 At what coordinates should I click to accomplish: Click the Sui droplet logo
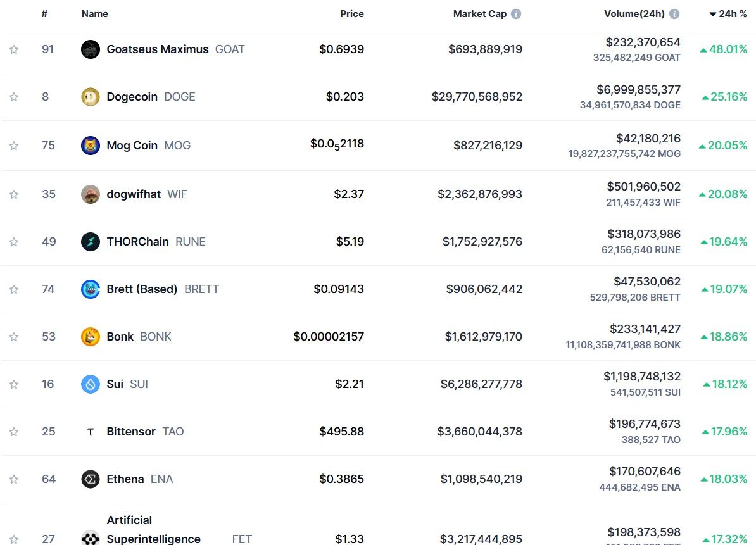(x=91, y=384)
